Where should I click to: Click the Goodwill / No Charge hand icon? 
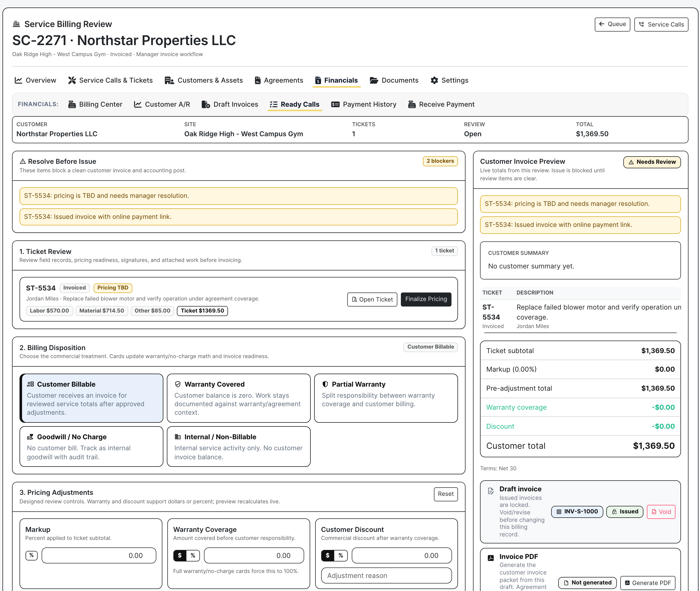tap(31, 437)
